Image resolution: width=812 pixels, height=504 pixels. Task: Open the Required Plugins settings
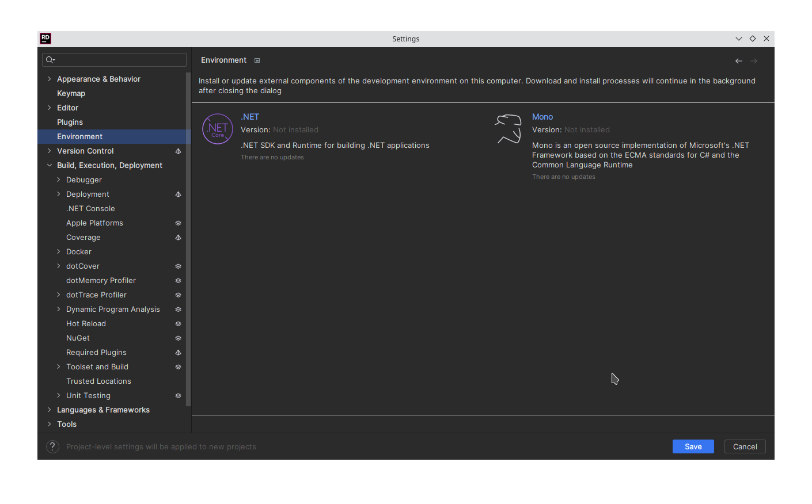click(96, 352)
